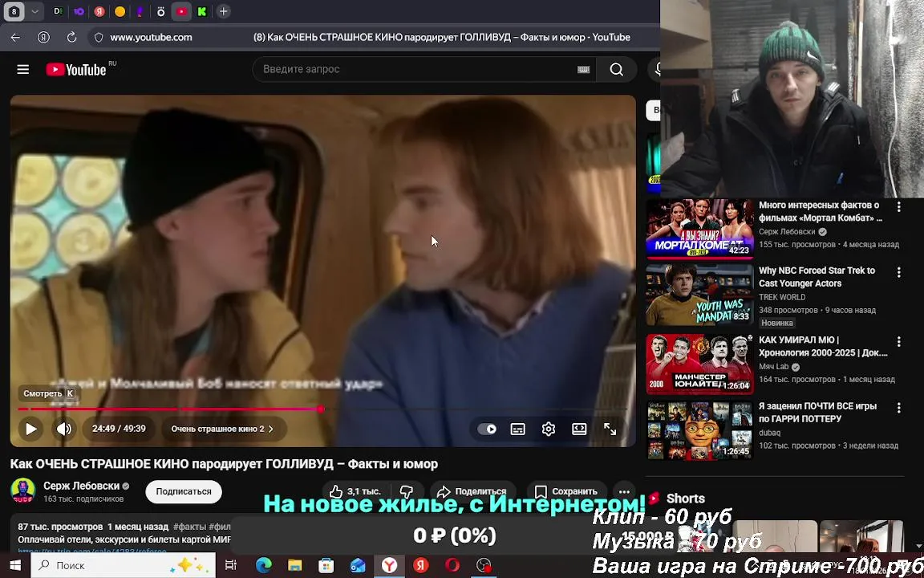Open player settings gear
Screen dimensions: 924x578
pyautogui.click(x=549, y=429)
